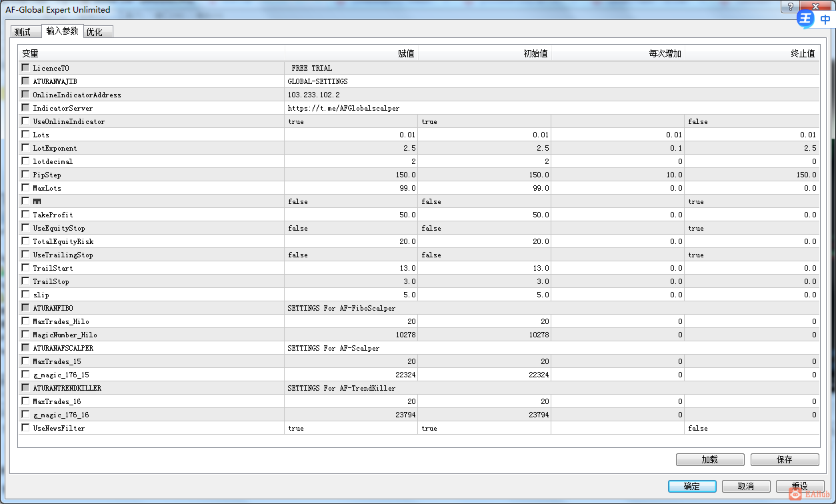Click the MaxTrades_16 row label

tap(57, 401)
